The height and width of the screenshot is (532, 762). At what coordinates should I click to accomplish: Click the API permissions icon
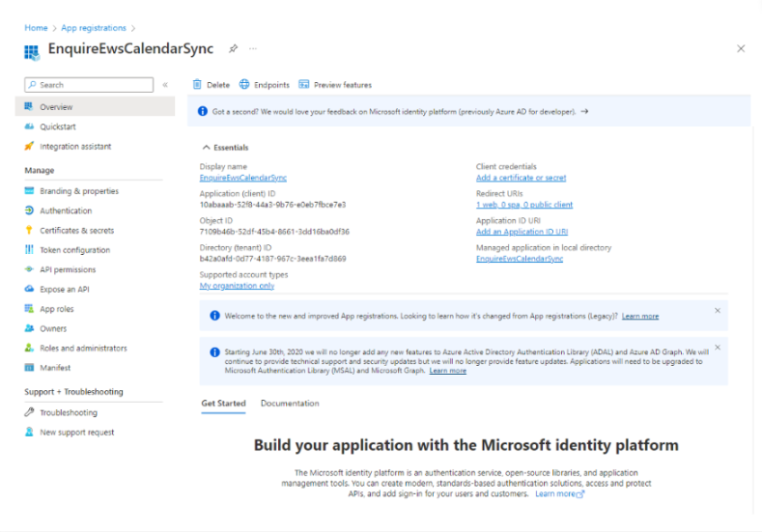click(x=29, y=269)
